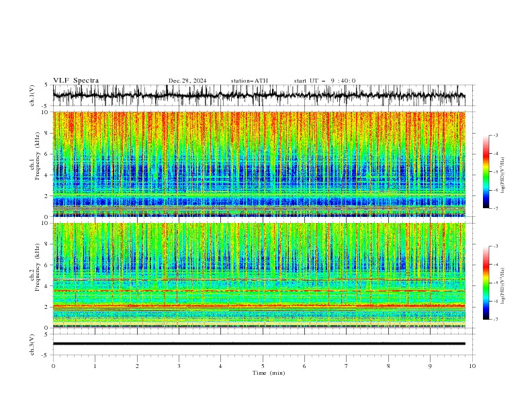Click the "station=ATH" header label
Image resolution: width=532 pixels, height=411 pixels.
(249, 81)
